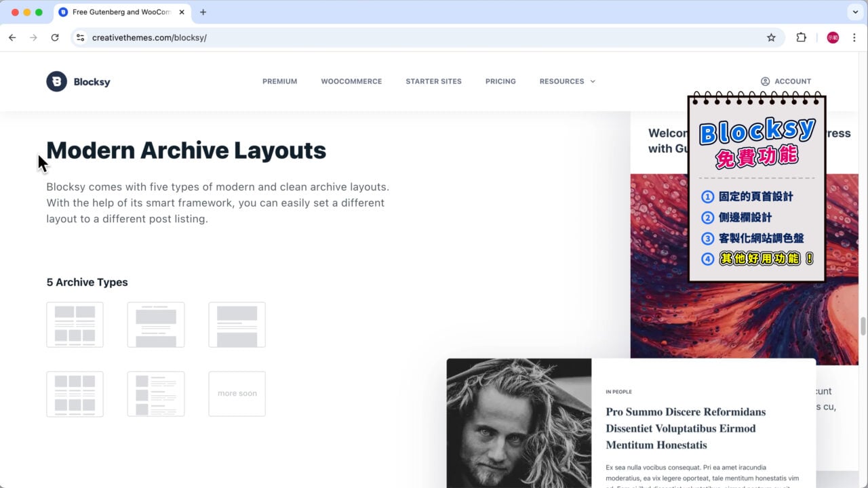Choose the three-column grid archive layout icon
This screenshot has height=488, width=868.
tap(75, 394)
